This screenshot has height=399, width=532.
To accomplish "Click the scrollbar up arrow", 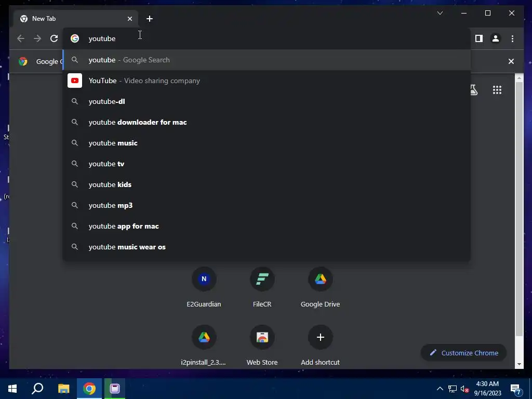I will tap(519, 78).
